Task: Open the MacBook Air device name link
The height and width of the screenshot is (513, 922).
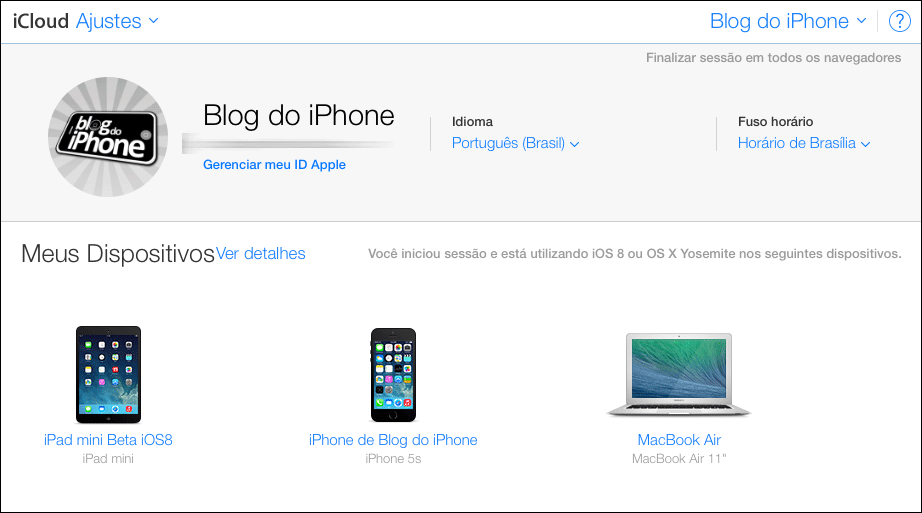Action: pyautogui.click(x=679, y=440)
